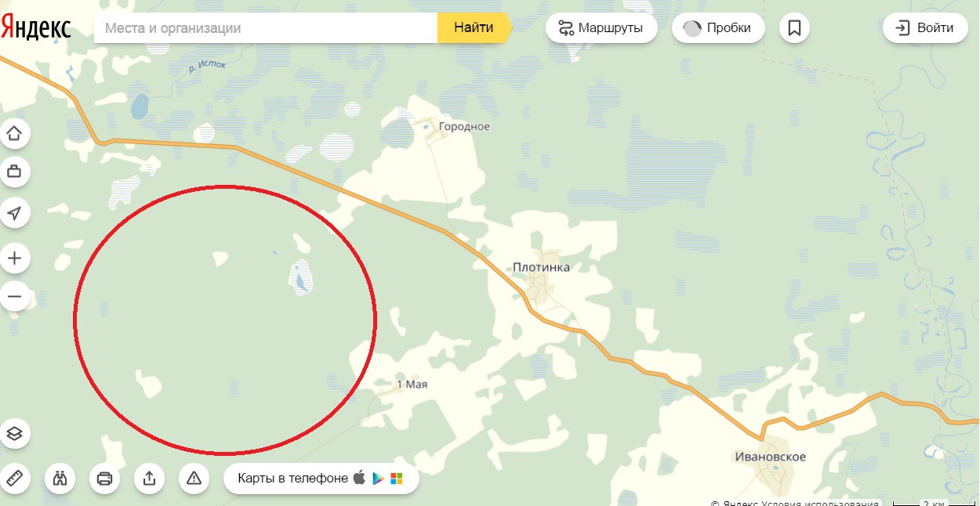Click the Найти search button

474,28
